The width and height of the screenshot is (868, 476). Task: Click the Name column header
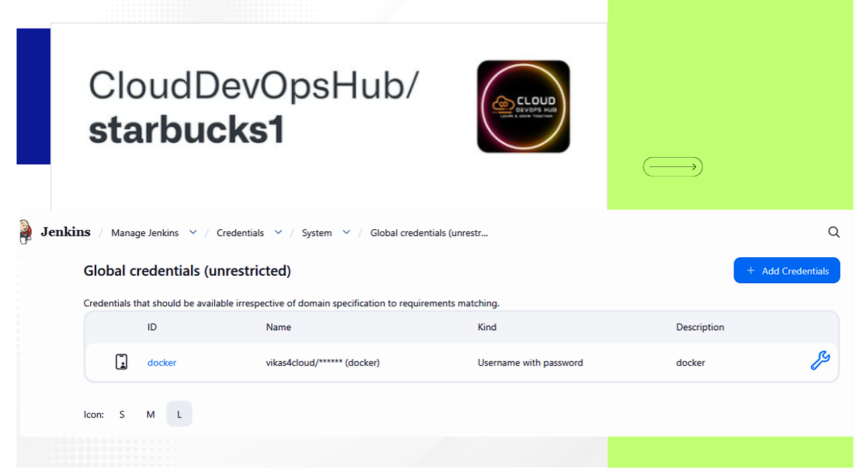(279, 327)
